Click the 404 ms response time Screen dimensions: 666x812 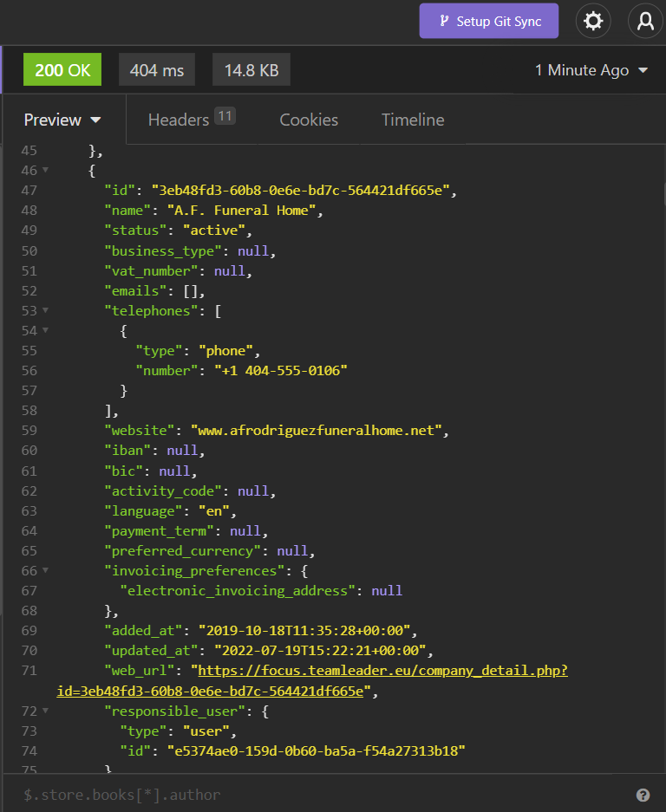pyautogui.click(x=157, y=69)
